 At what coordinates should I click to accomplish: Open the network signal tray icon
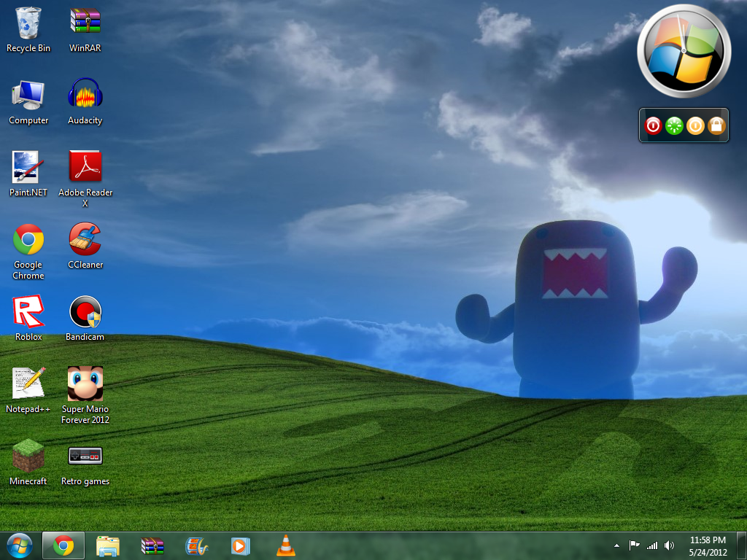(x=652, y=545)
